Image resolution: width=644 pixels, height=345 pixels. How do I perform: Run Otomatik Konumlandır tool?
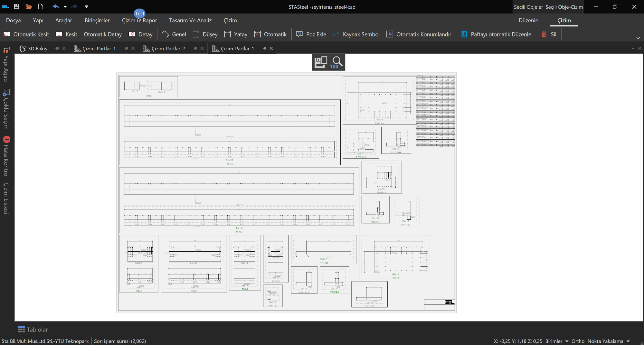point(419,34)
